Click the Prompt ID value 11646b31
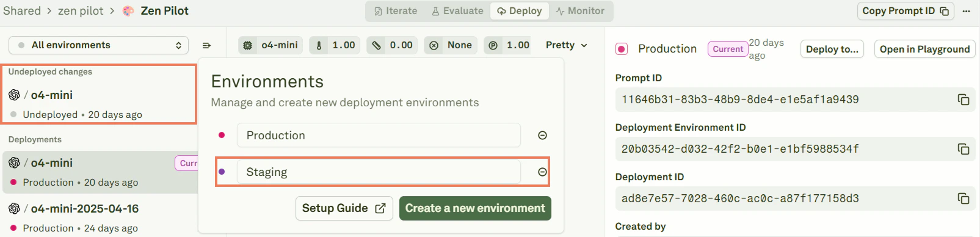980x237 pixels. [740, 100]
